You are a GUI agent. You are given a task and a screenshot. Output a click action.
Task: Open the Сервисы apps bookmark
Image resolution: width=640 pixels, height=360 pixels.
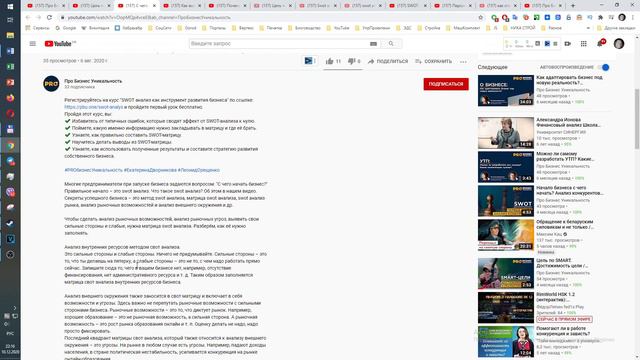pyautogui.click(x=38, y=28)
